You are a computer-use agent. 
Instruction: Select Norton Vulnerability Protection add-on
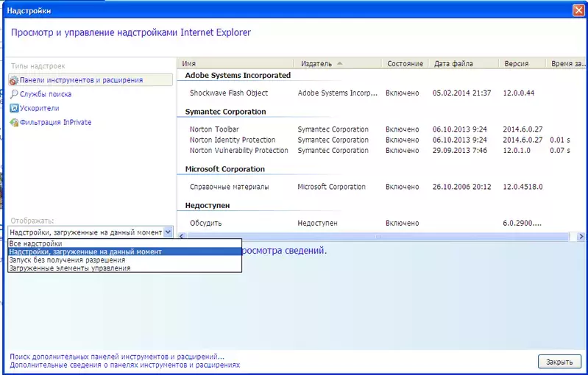click(239, 150)
